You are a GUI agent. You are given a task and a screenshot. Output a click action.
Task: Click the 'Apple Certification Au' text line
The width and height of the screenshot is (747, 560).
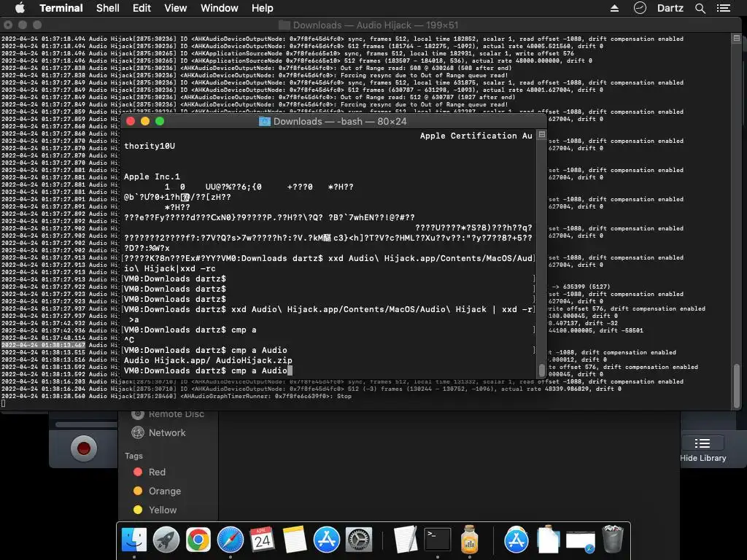pyautogui.click(x=476, y=136)
